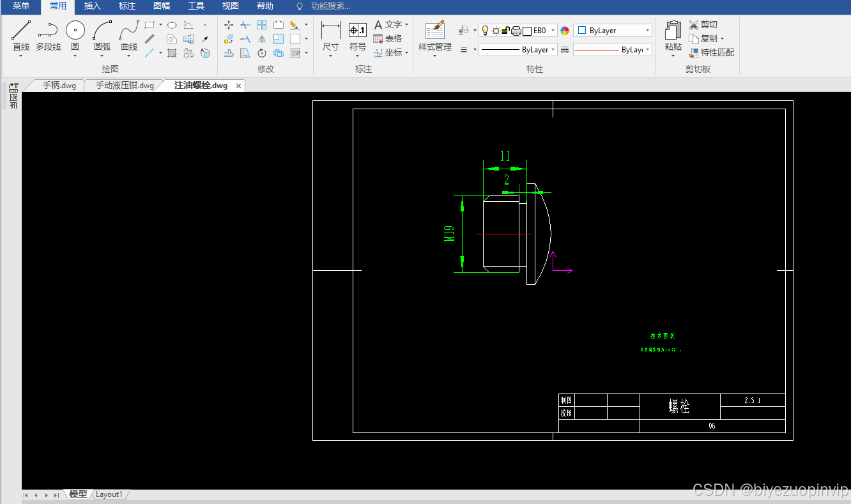Open the 菜单 menu
Viewport: 851px width, 504px height.
click(x=21, y=6)
